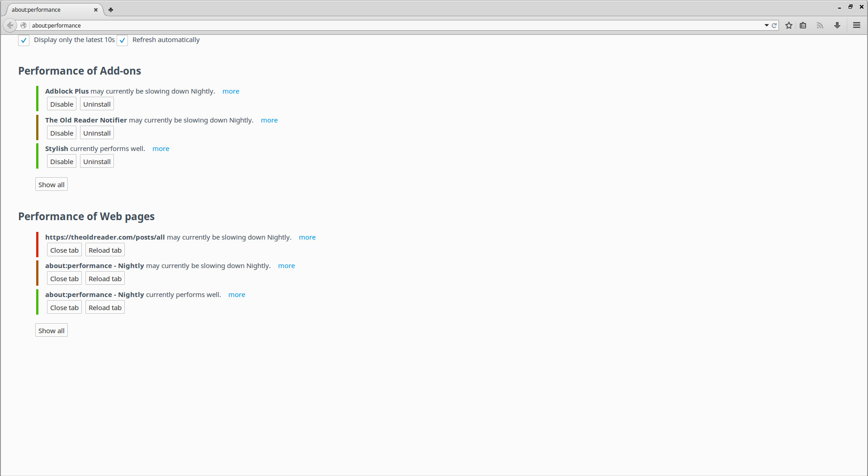Toggle Display only the latest 10s checkbox
The height and width of the screenshot is (476, 868).
[24, 40]
